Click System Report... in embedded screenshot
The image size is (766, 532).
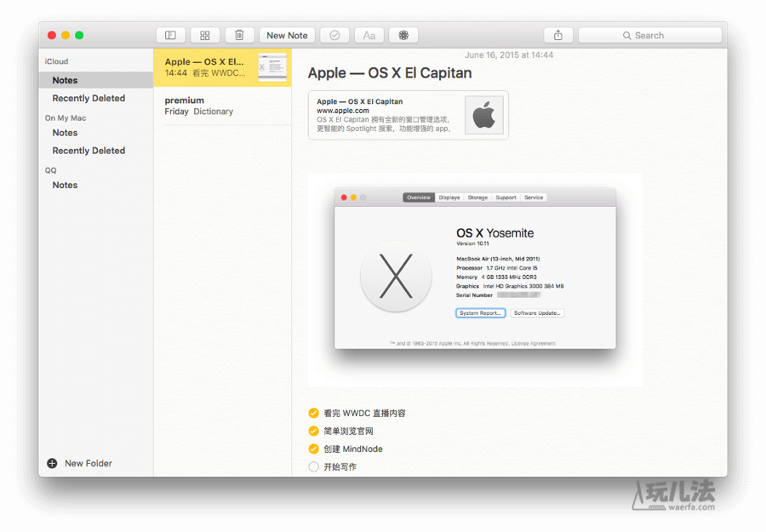[481, 313]
